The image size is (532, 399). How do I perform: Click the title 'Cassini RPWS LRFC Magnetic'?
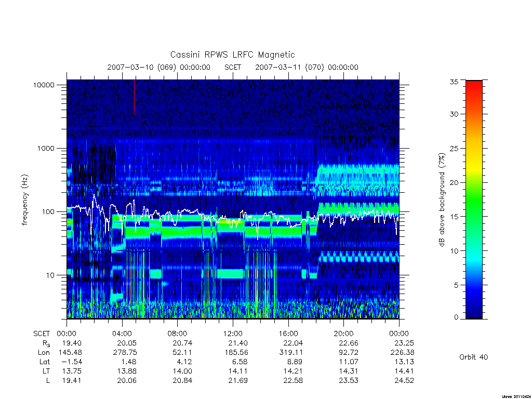pyautogui.click(x=232, y=55)
